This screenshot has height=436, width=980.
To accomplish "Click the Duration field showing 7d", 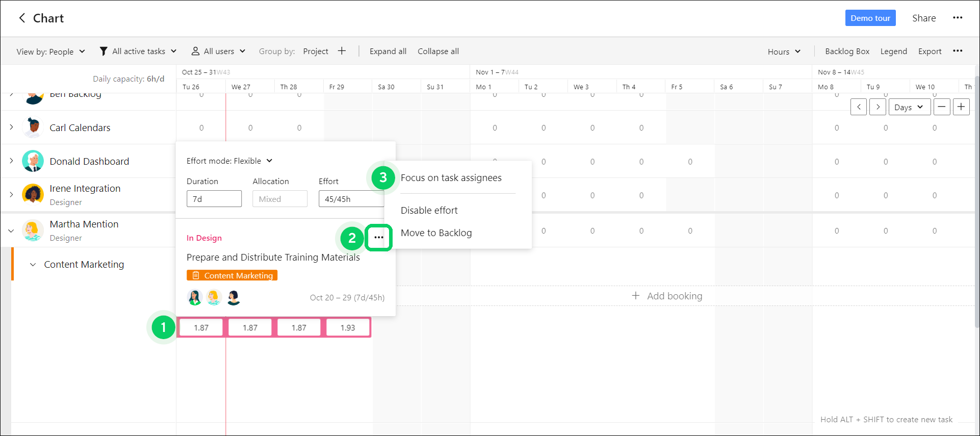I will click(x=214, y=199).
